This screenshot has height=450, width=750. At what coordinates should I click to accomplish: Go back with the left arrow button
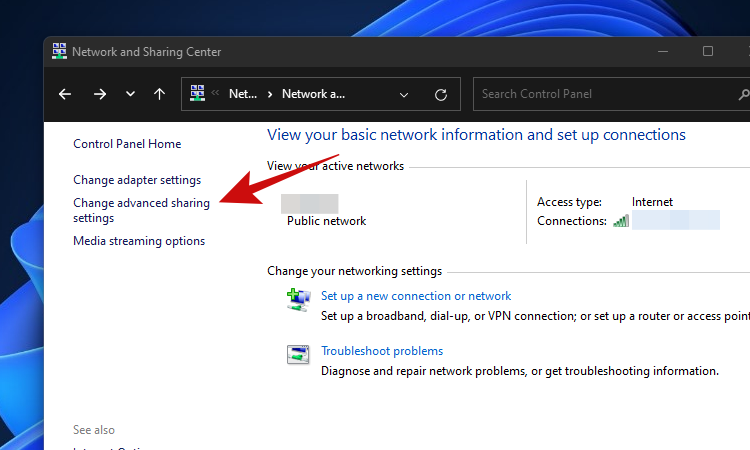(x=65, y=94)
